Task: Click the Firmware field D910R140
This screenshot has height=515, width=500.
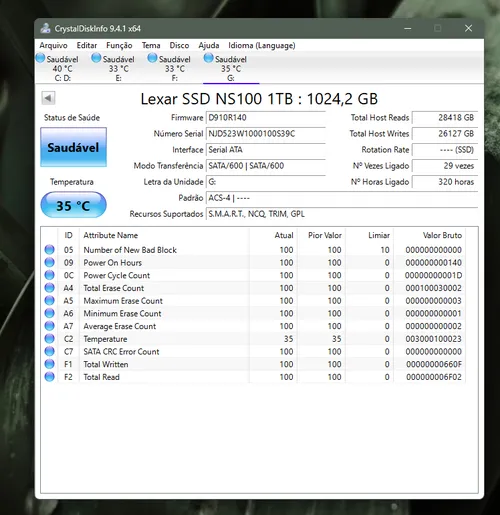Action: [x=266, y=118]
